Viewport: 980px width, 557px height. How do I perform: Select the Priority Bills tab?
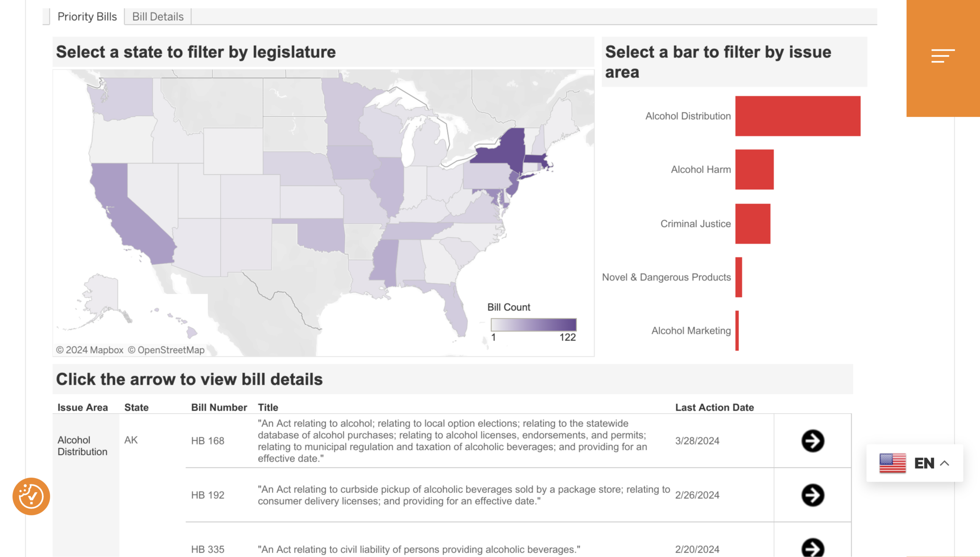87,16
